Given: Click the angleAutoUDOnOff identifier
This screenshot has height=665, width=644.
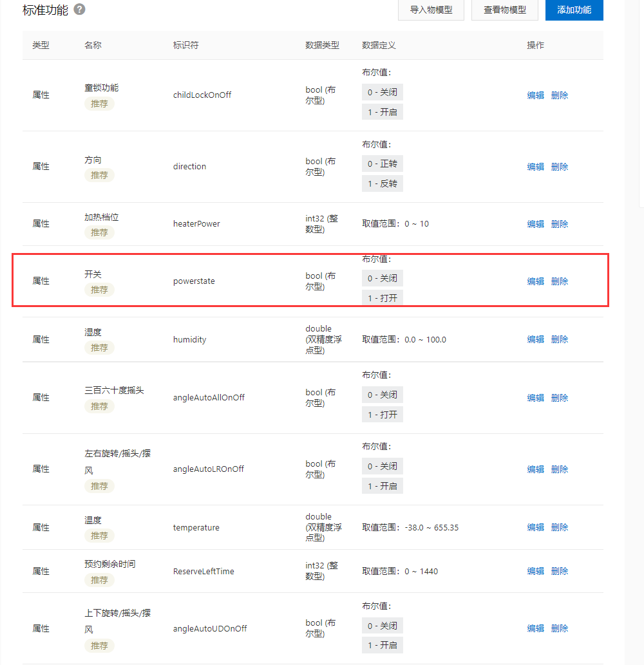Looking at the screenshot, I should click(210, 628).
